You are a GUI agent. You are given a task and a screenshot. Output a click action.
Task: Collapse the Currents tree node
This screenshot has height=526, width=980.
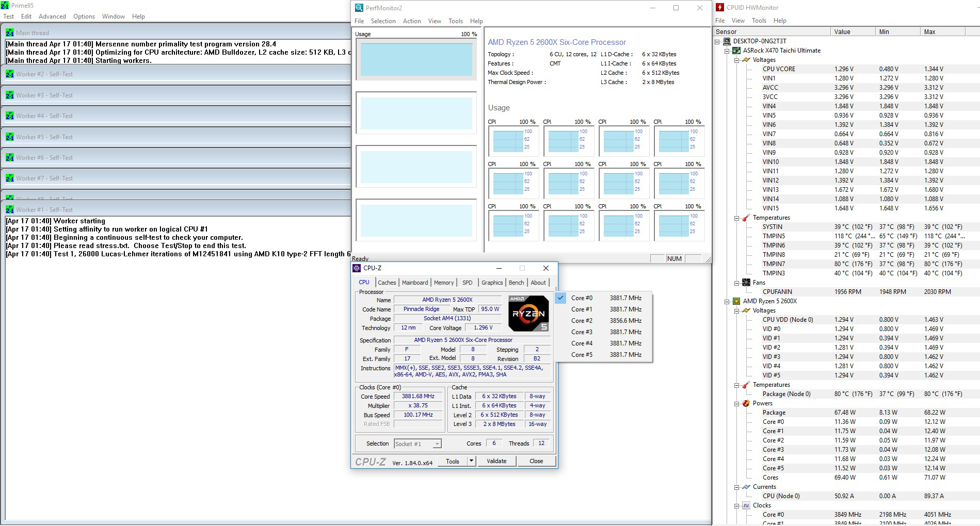(737, 487)
